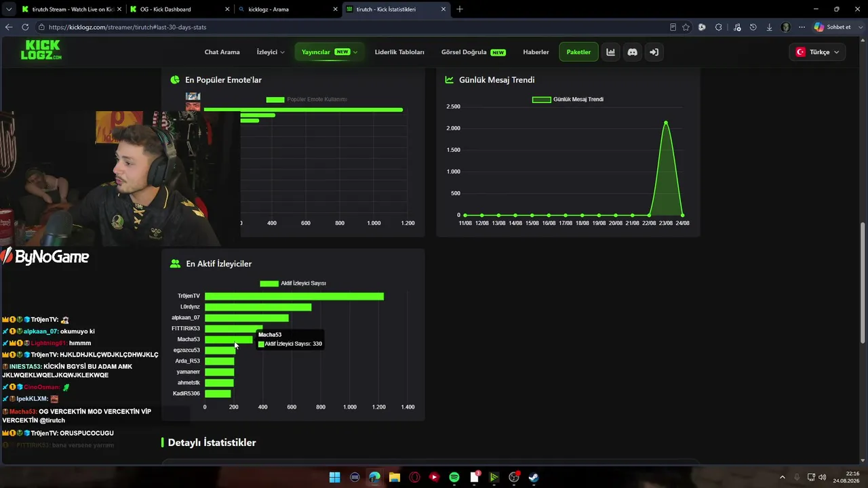Viewport: 868px width, 488px height.
Task: Click the 'yamanerrr' label in viewers chart
Action: point(189,372)
